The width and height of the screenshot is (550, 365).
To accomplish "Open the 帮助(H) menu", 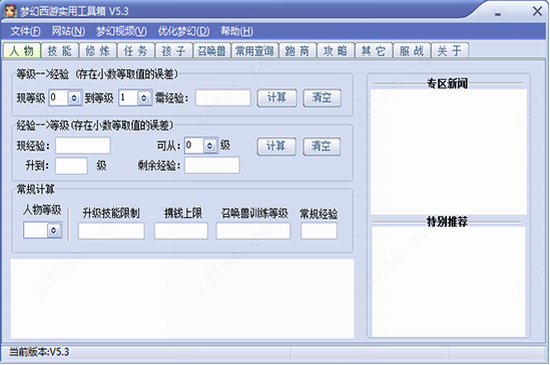I will click(237, 31).
